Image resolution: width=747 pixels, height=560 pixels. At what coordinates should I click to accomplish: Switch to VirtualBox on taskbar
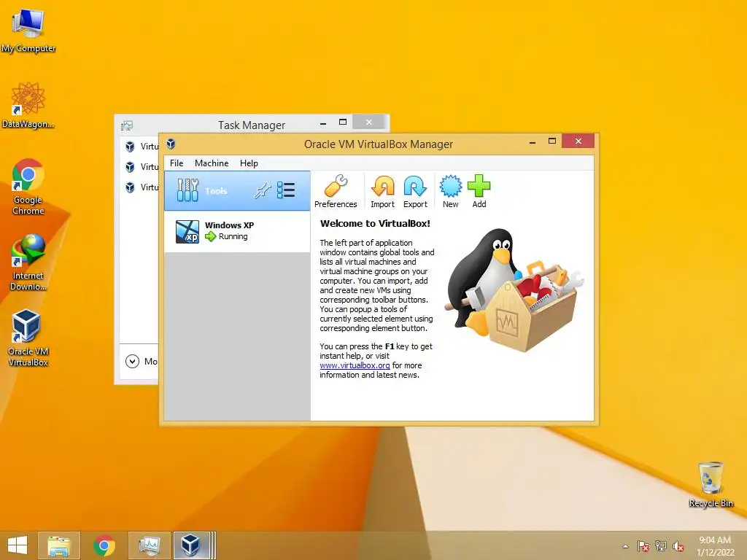click(x=194, y=545)
